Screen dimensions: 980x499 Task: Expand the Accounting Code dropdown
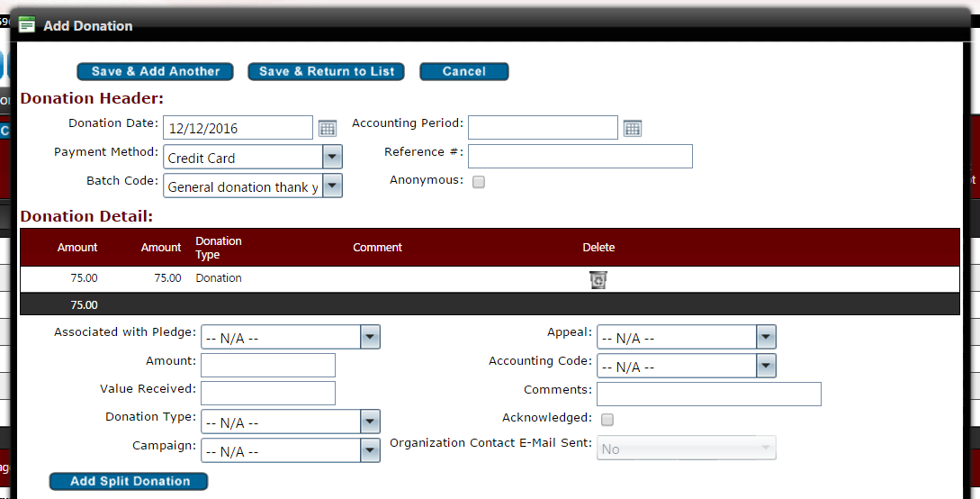766,366
